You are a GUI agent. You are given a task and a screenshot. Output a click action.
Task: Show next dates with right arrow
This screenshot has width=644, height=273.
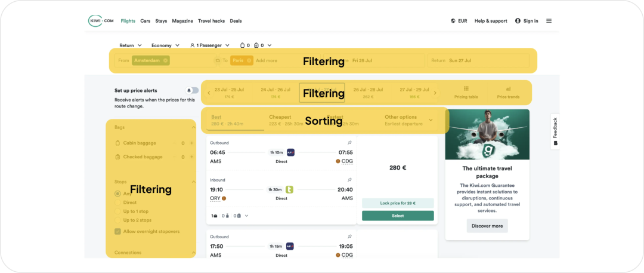(x=435, y=93)
